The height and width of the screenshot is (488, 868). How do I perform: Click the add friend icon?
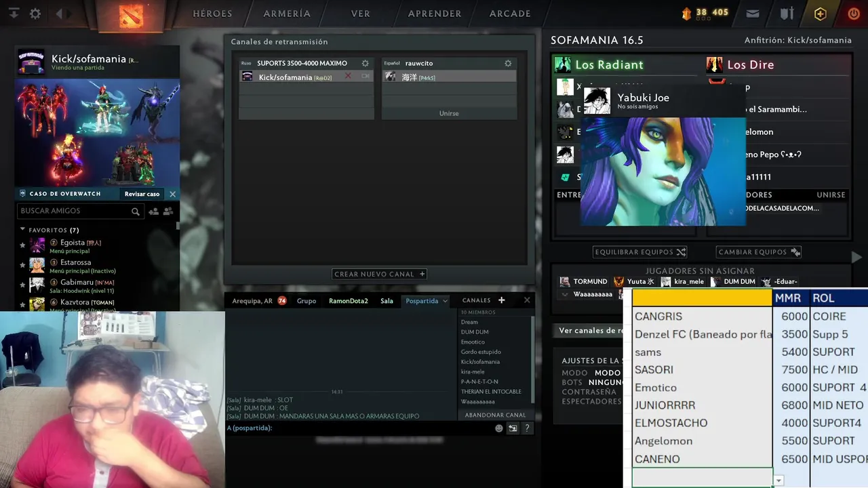point(154,211)
